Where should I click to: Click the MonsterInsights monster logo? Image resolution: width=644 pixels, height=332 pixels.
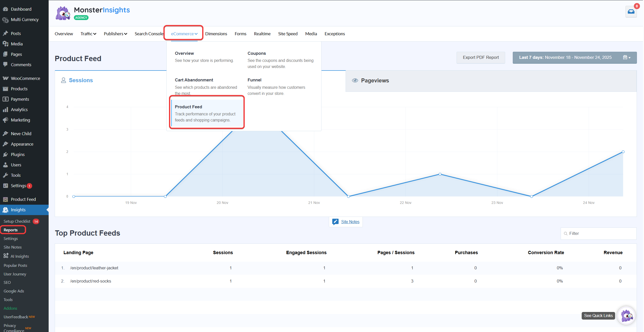63,13
